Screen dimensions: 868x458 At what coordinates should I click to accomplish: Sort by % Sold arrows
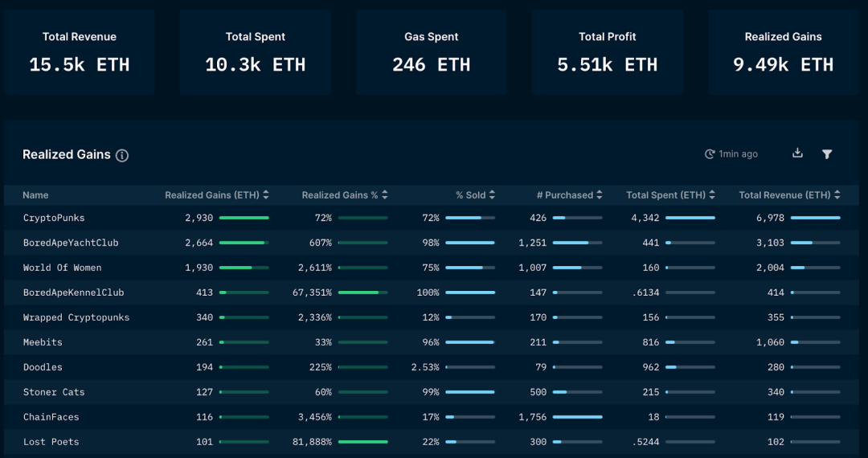[492, 194]
